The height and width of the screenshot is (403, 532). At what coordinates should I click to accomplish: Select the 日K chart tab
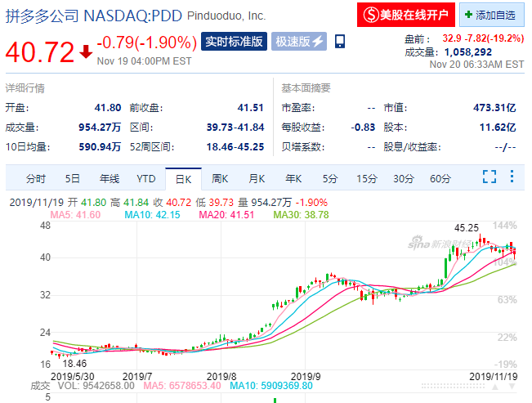tap(183, 179)
